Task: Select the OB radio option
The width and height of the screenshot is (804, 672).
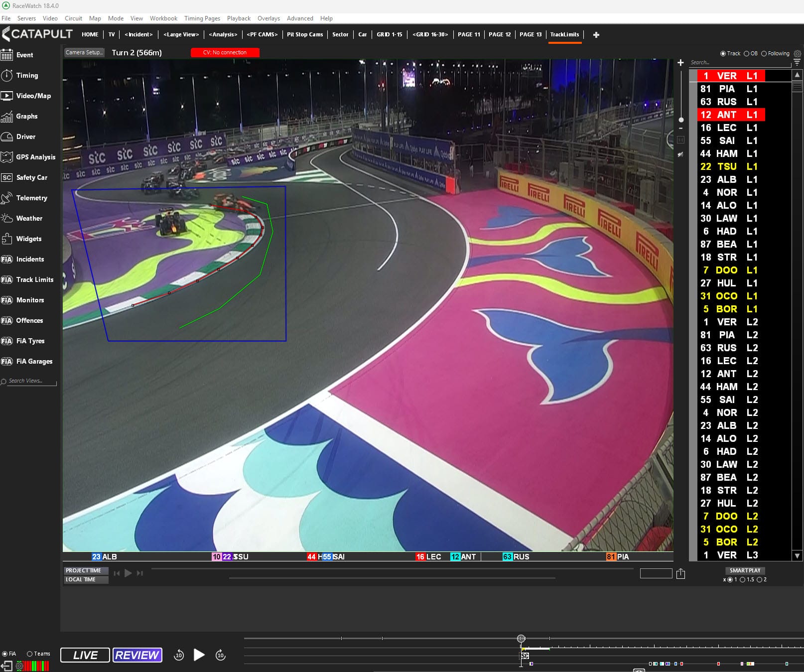Action: (746, 54)
